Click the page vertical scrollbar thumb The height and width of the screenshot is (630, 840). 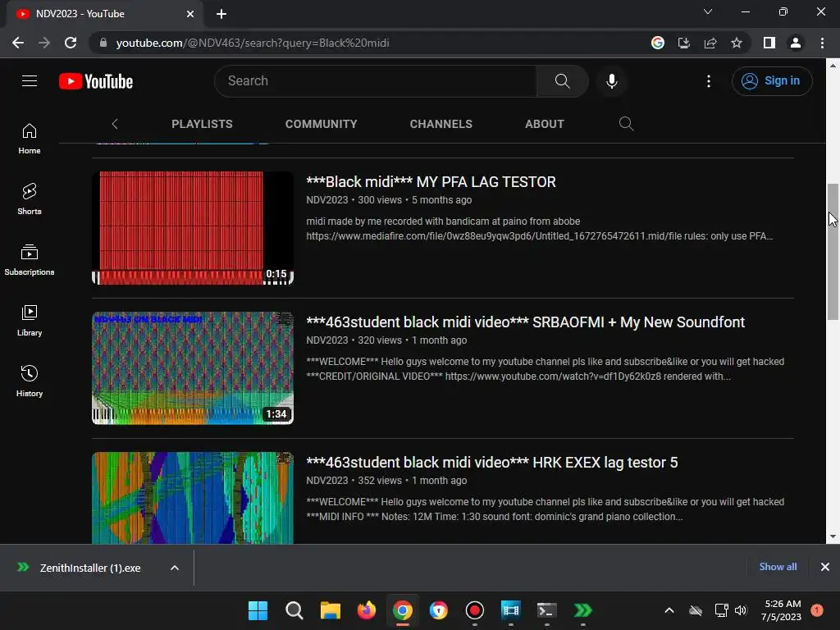tap(833, 252)
